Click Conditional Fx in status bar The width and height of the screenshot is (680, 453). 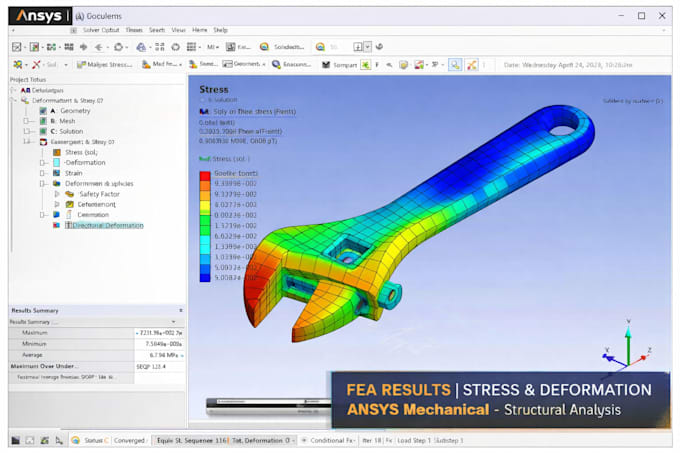332,440
